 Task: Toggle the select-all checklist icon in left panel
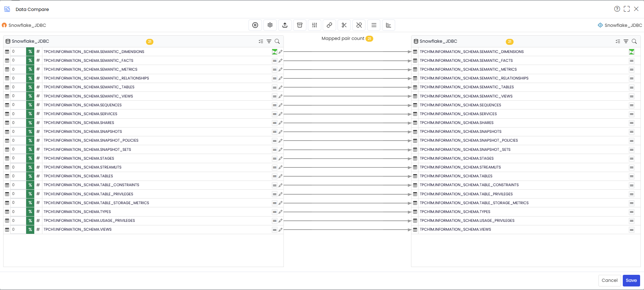pyautogui.click(x=261, y=41)
